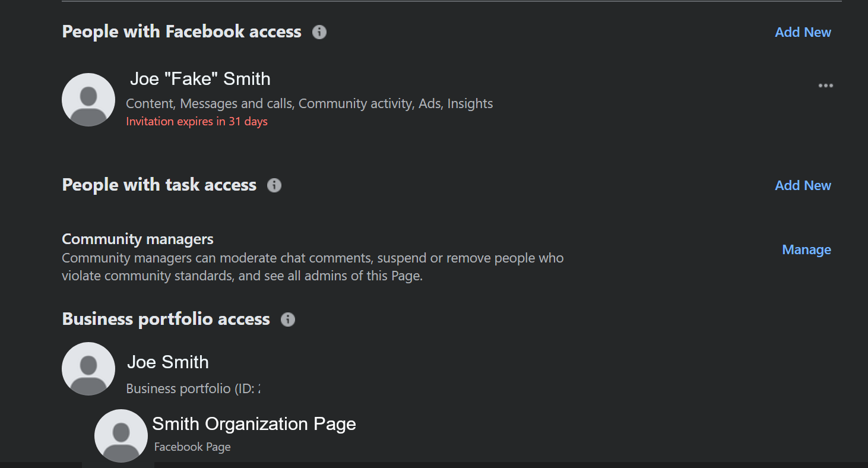Click info icon beside People with task access
The image size is (868, 468).
(x=274, y=185)
